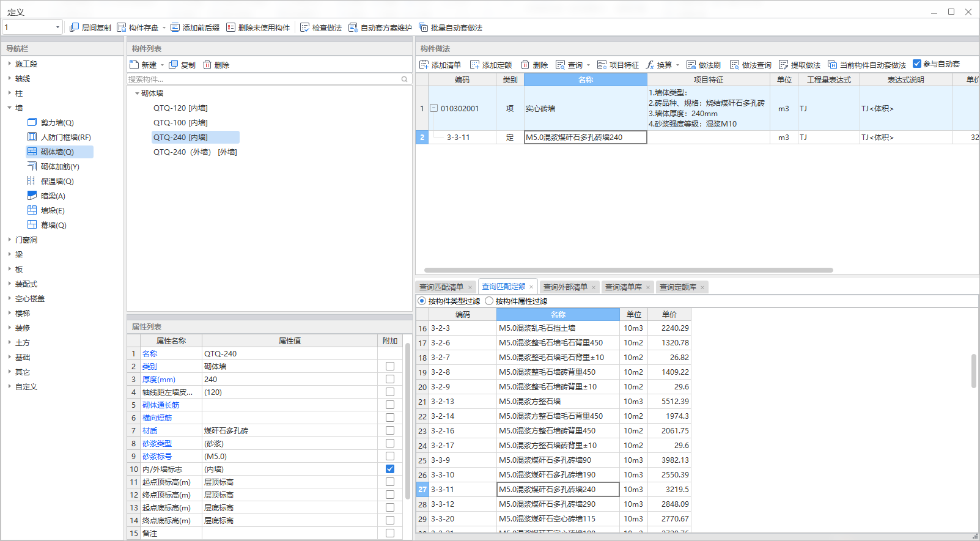Click the 删除未使用构件 icon
Image resolution: width=980 pixels, height=541 pixels.
click(x=230, y=28)
